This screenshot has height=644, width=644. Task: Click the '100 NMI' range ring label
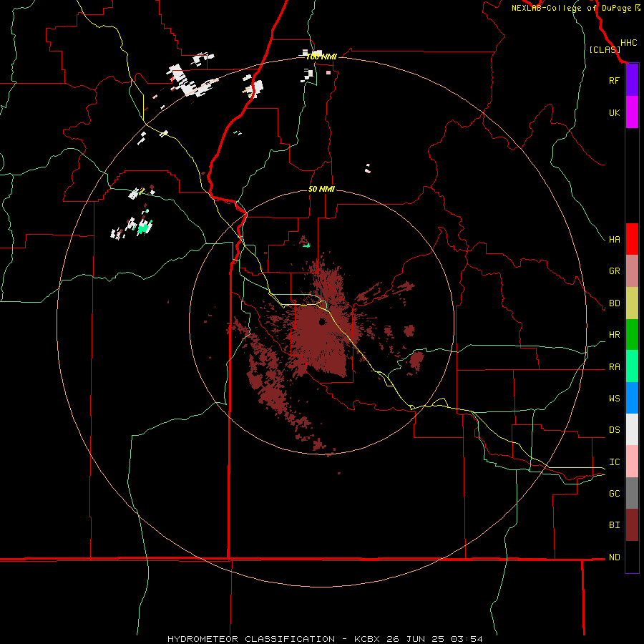pyautogui.click(x=321, y=57)
